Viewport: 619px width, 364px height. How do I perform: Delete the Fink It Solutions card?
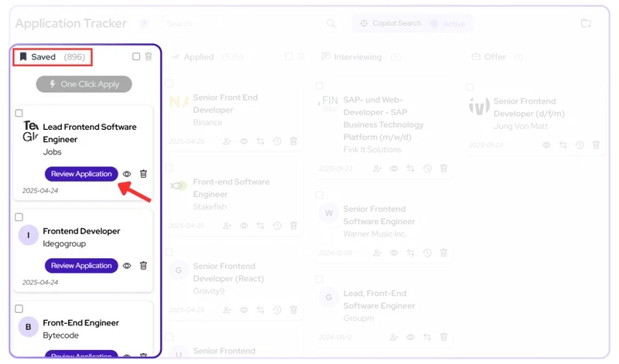pyautogui.click(x=443, y=168)
